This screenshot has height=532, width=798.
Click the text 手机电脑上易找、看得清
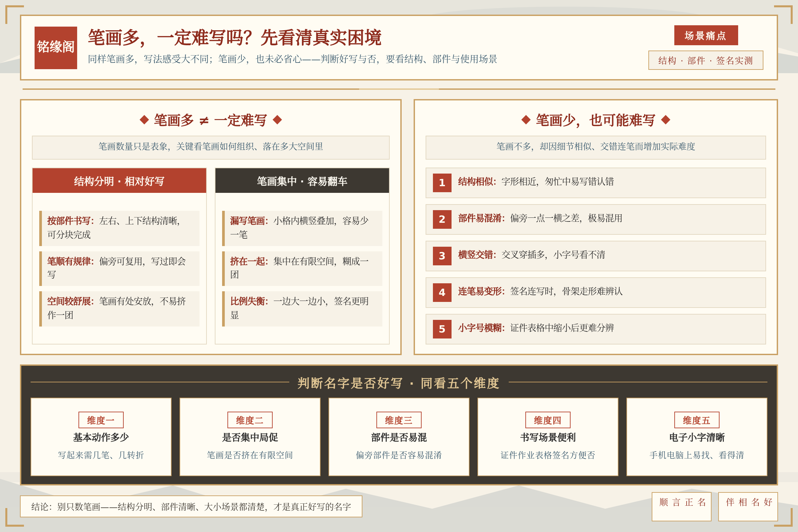tap(697, 455)
